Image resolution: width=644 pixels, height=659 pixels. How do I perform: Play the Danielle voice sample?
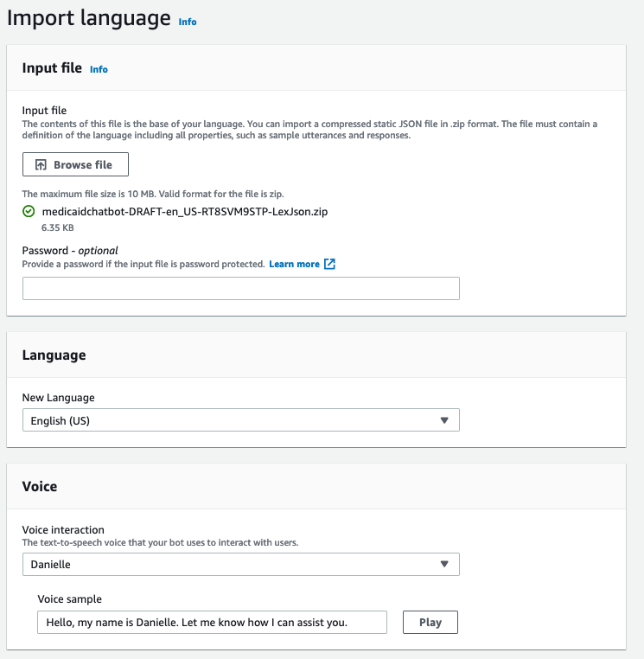click(x=430, y=622)
